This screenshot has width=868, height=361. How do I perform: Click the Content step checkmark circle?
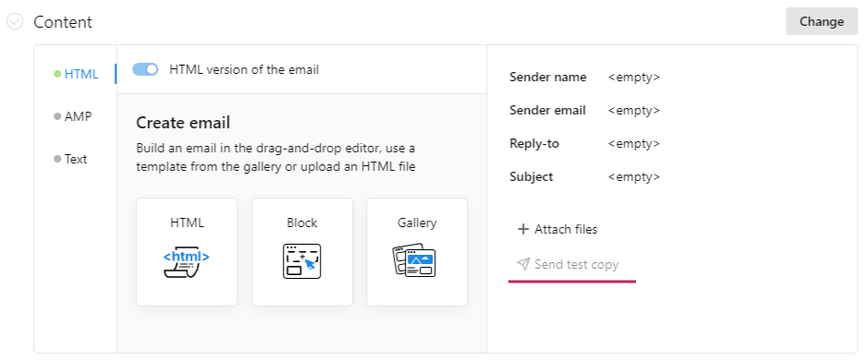pos(15,22)
